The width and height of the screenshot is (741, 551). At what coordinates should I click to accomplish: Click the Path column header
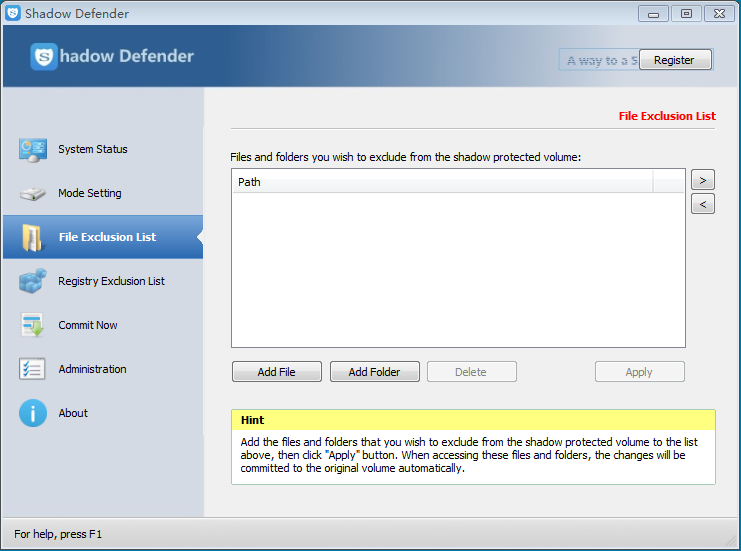click(x=440, y=182)
